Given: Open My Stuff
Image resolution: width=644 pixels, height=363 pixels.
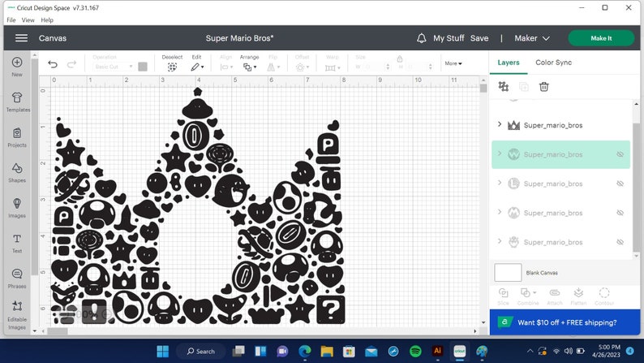Looking at the screenshot, I should 449,38.
